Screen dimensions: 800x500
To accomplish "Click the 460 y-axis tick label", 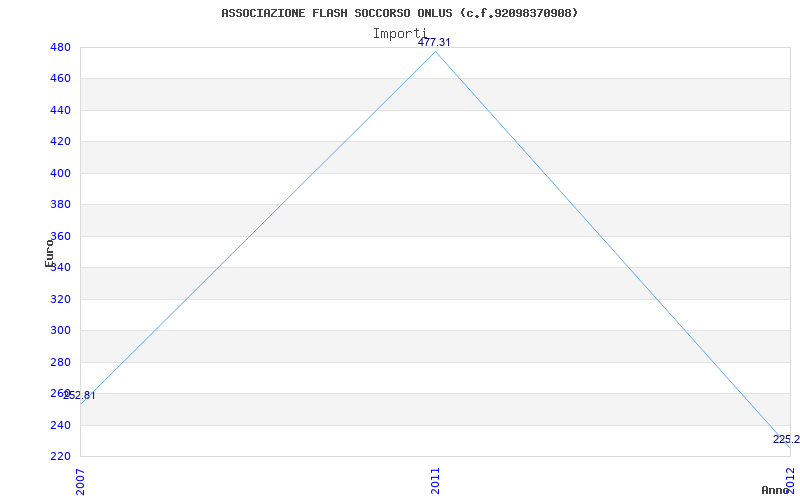I will pyautogui.click(x=60, y=79).
